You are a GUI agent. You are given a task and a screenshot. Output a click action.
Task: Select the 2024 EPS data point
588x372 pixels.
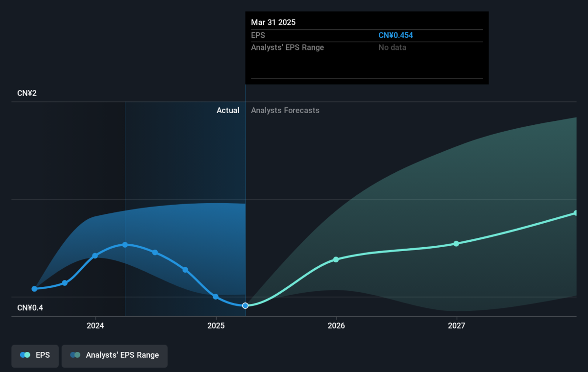coord(95,256)
